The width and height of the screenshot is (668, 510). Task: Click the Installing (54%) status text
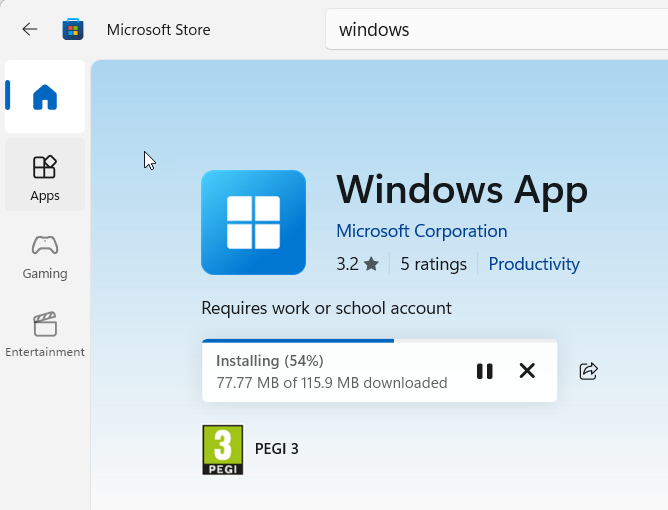coord(270,361)
